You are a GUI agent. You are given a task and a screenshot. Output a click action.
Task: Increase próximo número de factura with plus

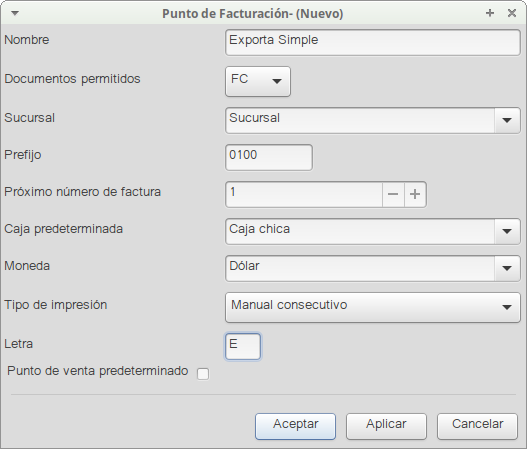tap(415, 194)
